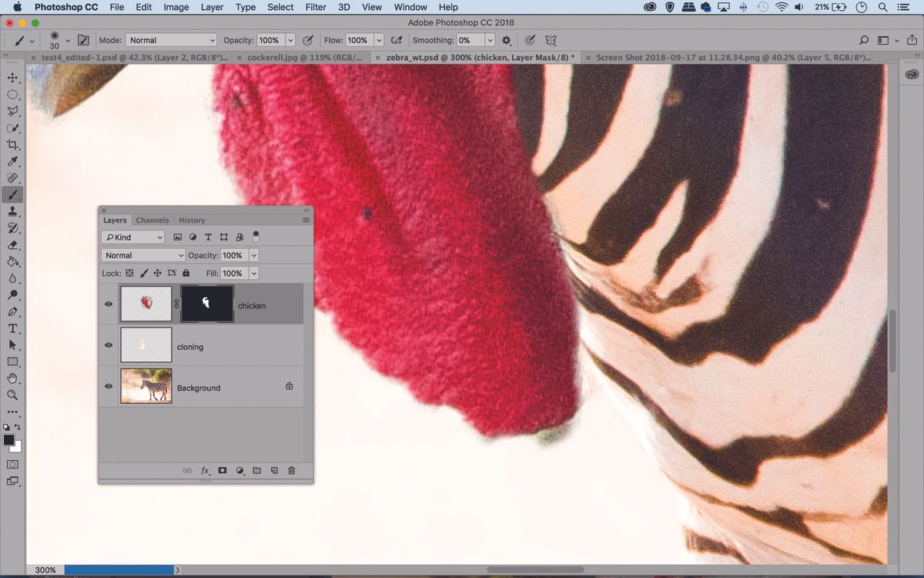Select the chicken layer mask thumbnail
Viewport: 924px width, 578px height.
[206, 304]
